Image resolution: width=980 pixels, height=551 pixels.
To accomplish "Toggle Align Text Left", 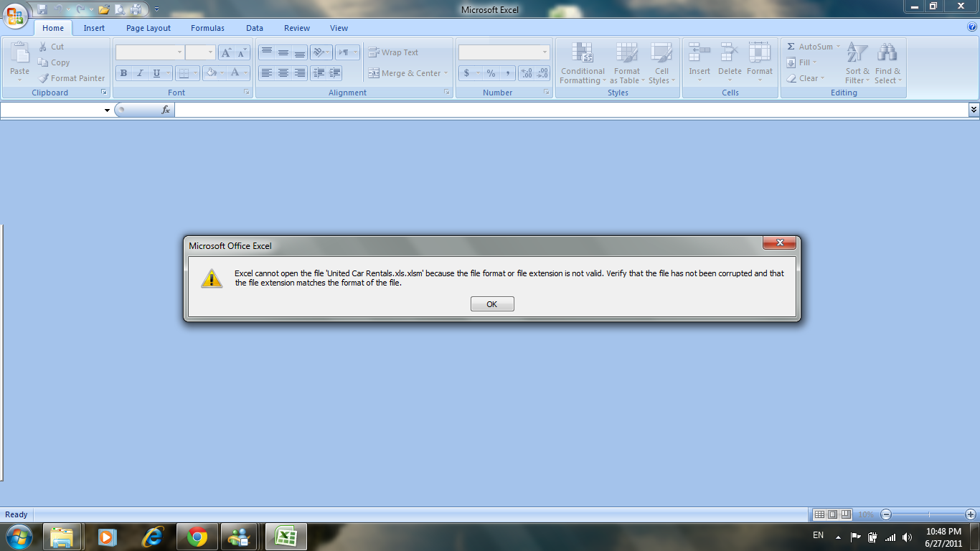I will 266,73.
